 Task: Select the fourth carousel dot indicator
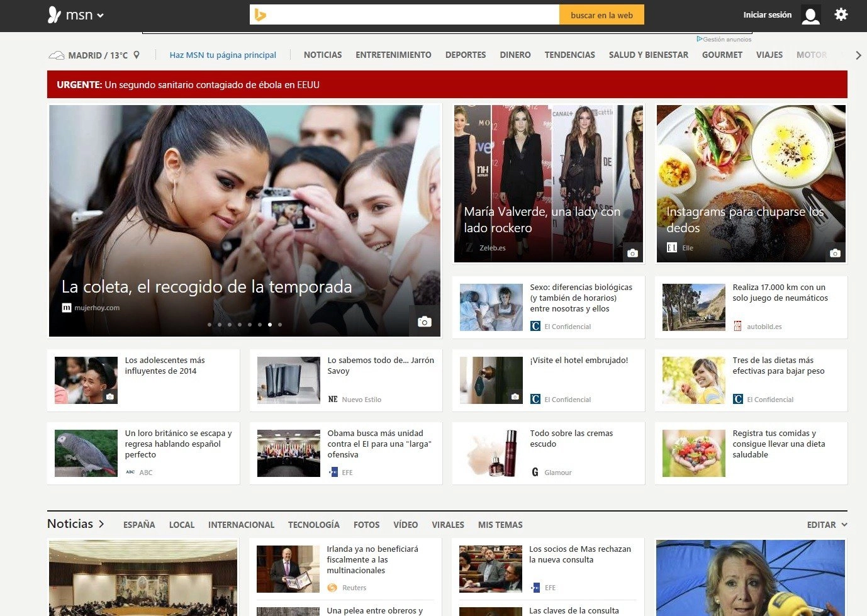click(240, 325)
